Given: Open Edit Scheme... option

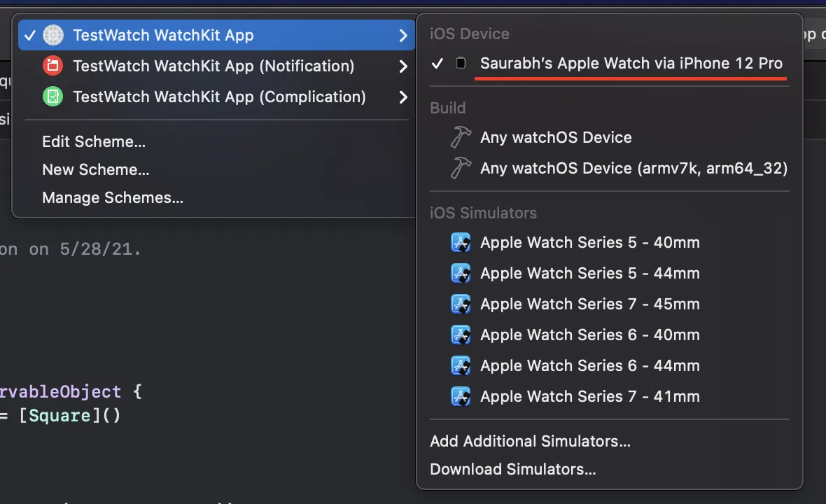Looking at the screenshot, I should point(94,141).
